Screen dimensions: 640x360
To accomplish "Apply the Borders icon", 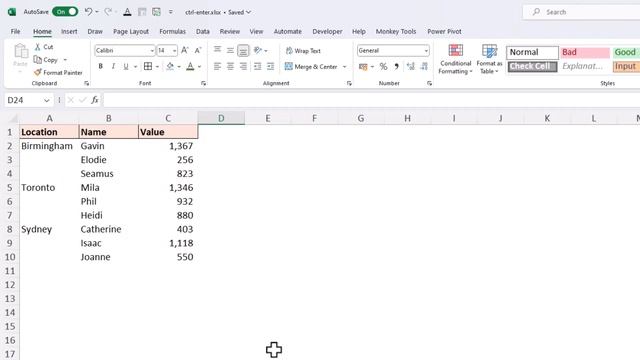I will pos(148,66).
